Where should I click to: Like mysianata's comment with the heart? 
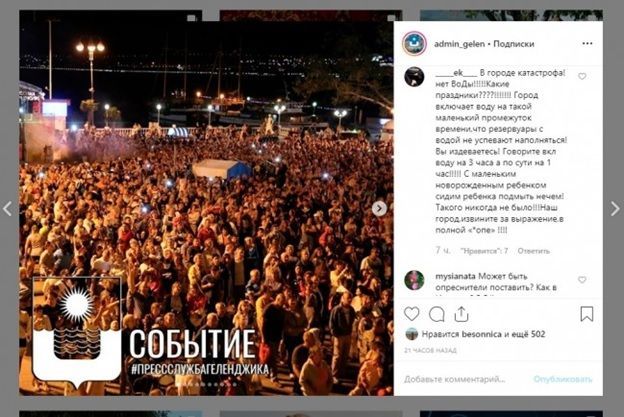[582, 280]
